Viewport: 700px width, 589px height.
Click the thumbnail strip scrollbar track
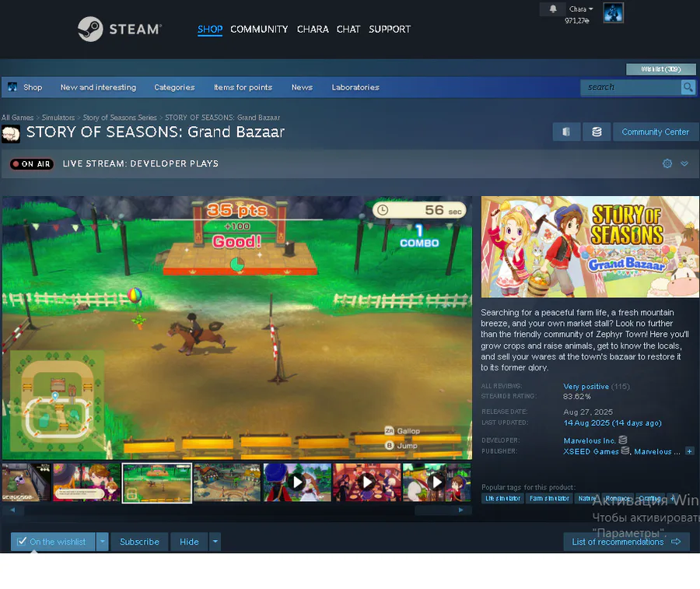pyautogui.click(x=236, y=510)
